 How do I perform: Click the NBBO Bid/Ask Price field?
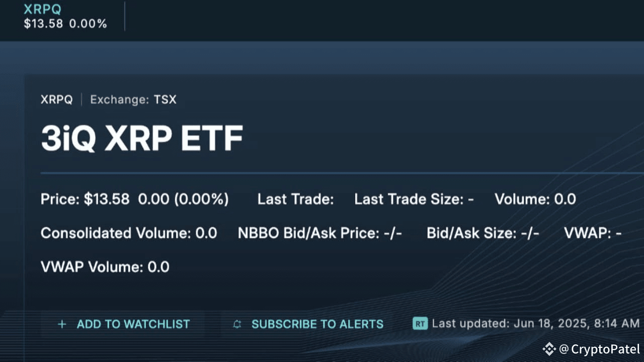319,233
